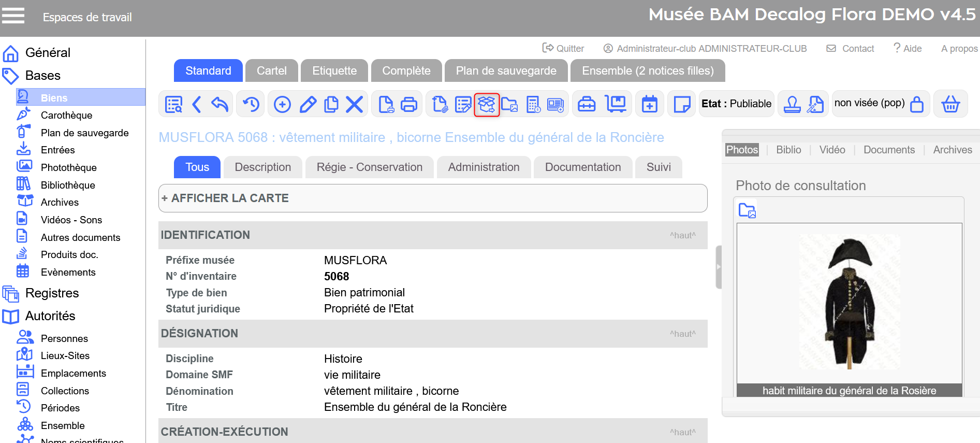Collapse the right panel using side handle
This screenshot has width=980, height=443.
click(718, 267)
